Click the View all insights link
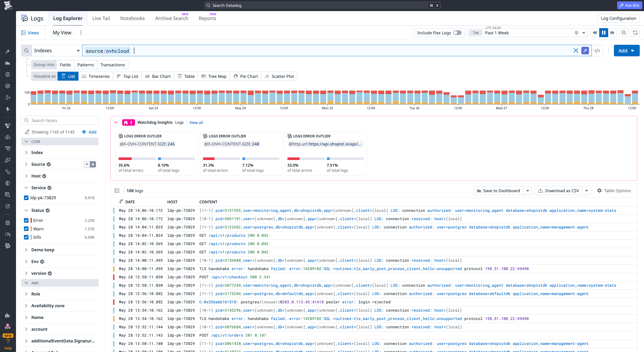The height and width of the screenshot is (352, 644). pyautogui.click(x=196, y=123)
